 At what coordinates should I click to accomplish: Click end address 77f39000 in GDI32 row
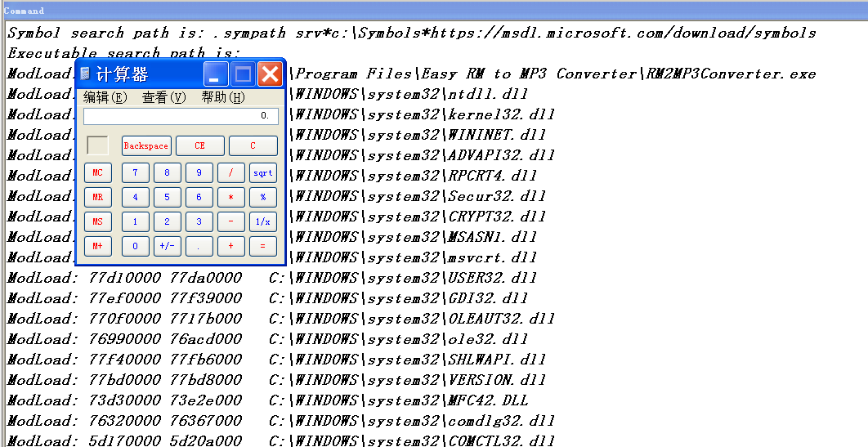point(207,298)
